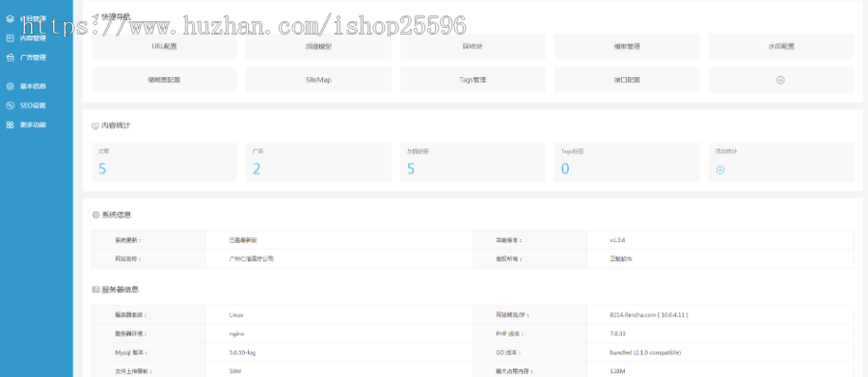The height and width of the screenshot is (377, 868).
Task: Click the Tags标签 count card showing 0
Action: pyautogui.click(x=627, y=162)
